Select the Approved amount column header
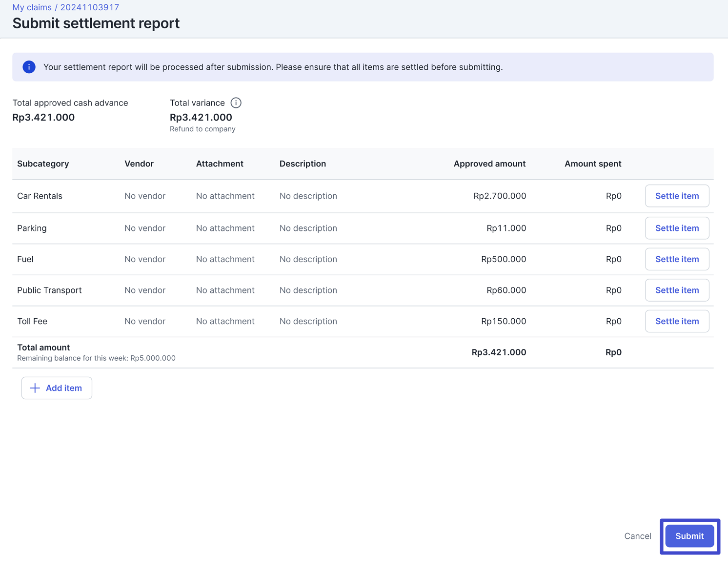The width and height of the screenshot is (728, 573). click(489, 164)
